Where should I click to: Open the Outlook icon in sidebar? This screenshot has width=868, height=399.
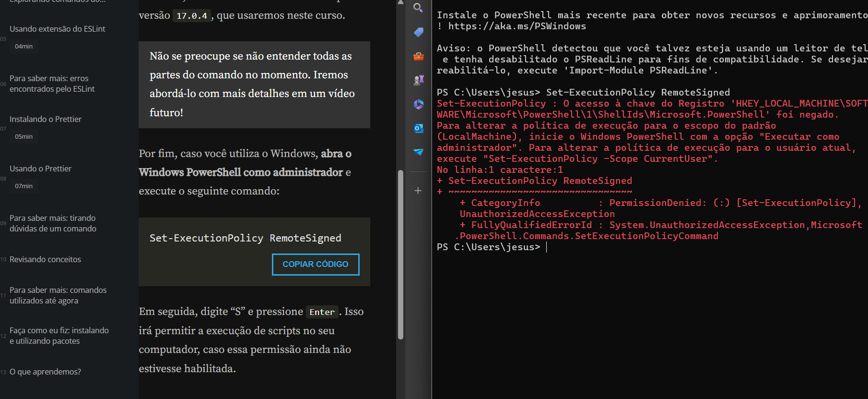pos(418,128)
